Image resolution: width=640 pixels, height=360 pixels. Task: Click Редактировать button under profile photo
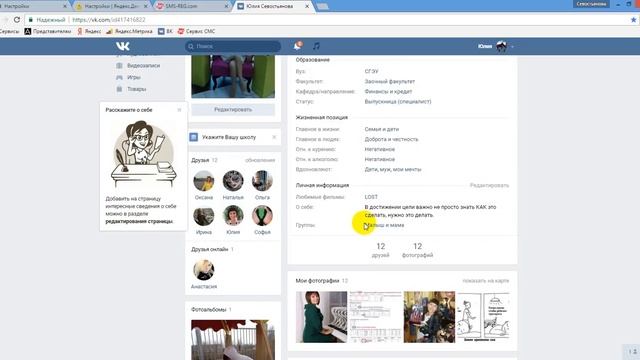(233, 109)
